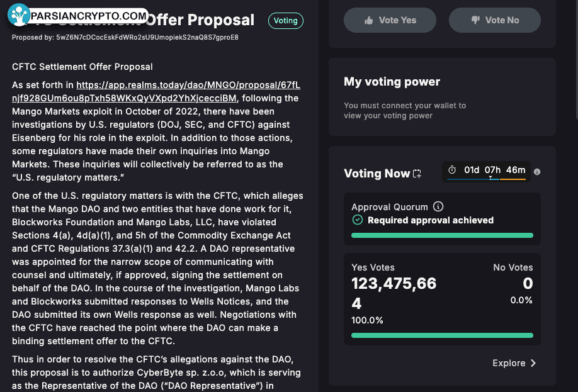
Task: Click the Vote Yes button
Action: [390, 20]
